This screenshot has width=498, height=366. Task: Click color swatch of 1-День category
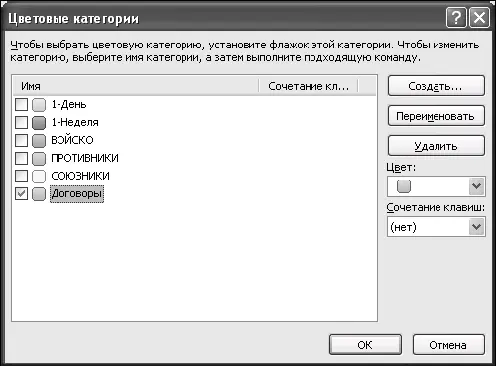[39, 105]
